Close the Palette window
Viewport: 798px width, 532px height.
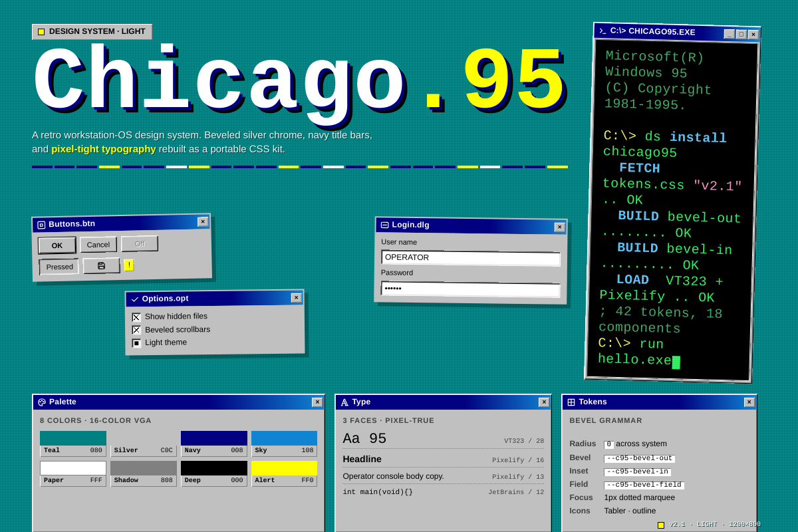317,402
